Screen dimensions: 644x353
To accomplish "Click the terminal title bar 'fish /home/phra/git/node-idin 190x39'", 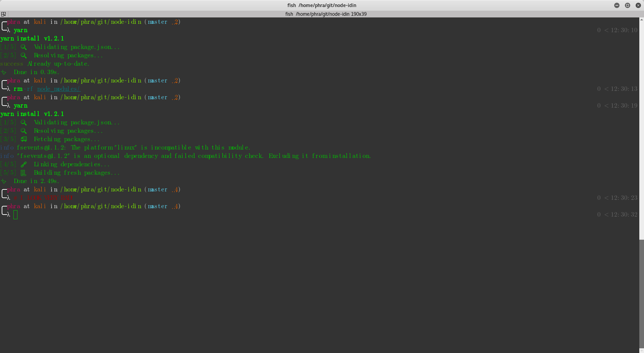I will [326, 14].
